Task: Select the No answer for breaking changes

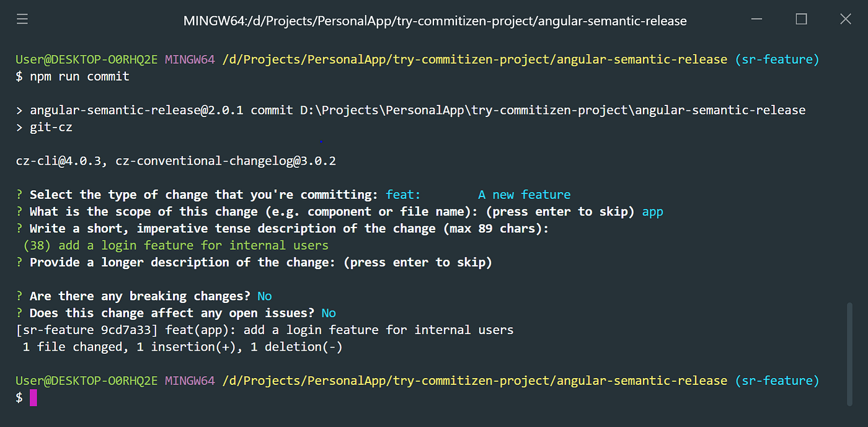Action: tap(265, 296)
